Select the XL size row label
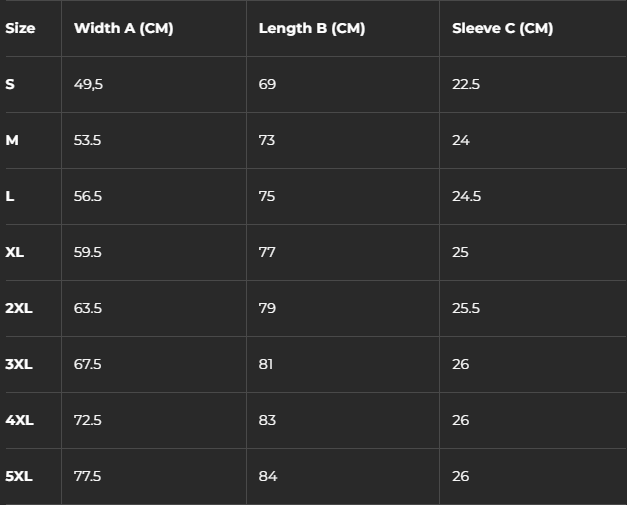Image resolution: width=627 pixels, height=505 pixels. [x=14, y=252]
